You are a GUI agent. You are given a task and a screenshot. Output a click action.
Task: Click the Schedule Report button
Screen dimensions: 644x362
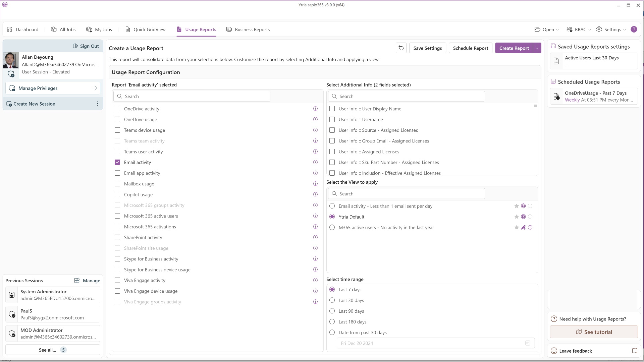click(470, 48)
